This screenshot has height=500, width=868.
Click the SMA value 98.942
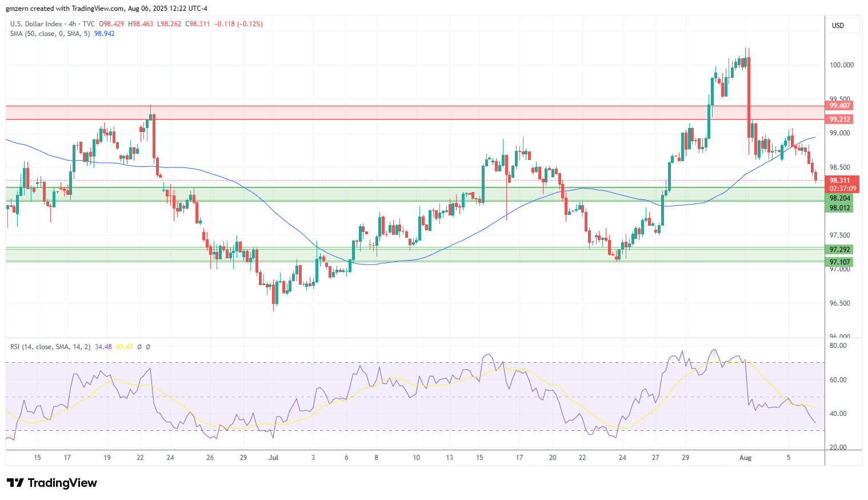pos(104,34)
